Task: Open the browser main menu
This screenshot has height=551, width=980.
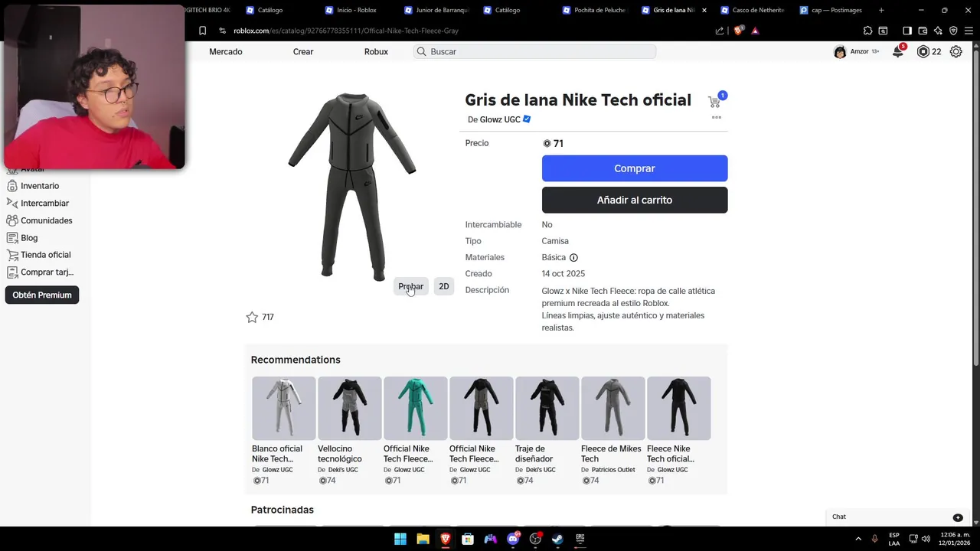Action: coord(969,31)
